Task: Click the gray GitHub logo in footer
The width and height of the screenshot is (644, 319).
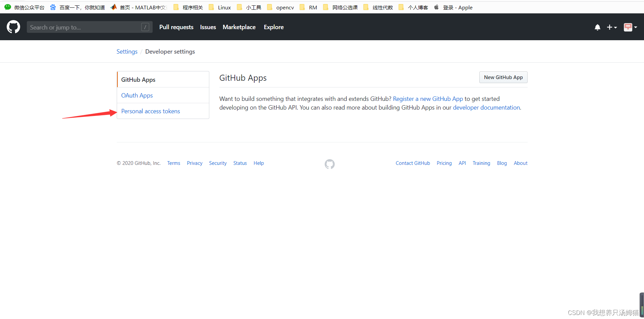Action: (330, 164)
